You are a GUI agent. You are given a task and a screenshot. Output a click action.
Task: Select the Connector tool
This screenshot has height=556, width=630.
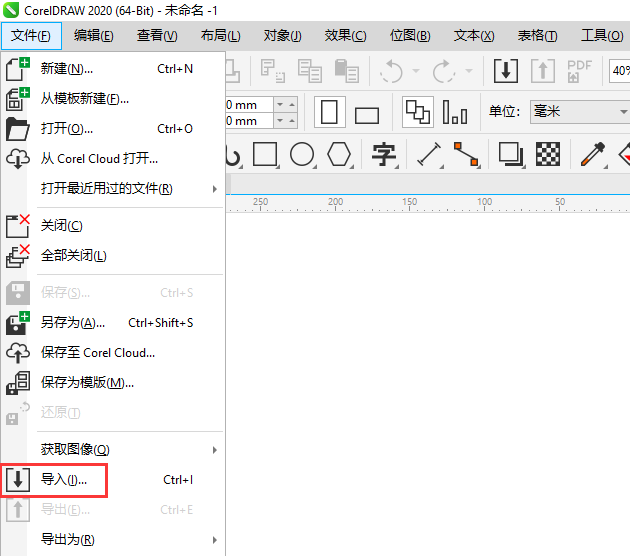tap(466, 155)
